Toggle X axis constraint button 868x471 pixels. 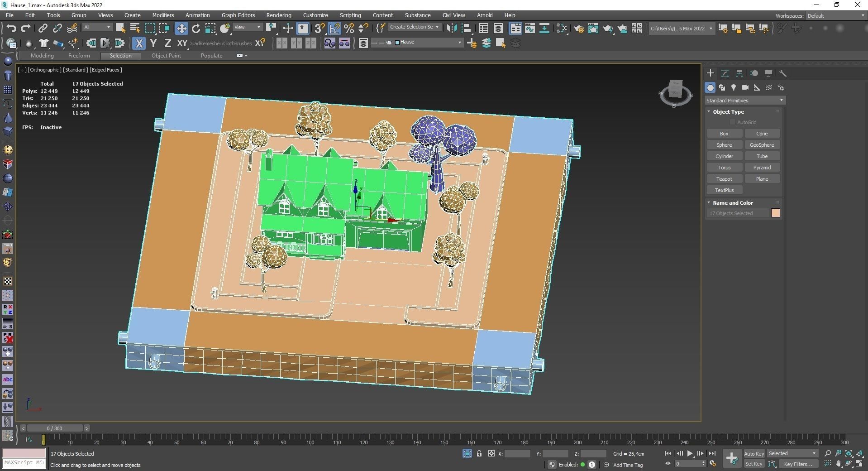coord(139,43)
